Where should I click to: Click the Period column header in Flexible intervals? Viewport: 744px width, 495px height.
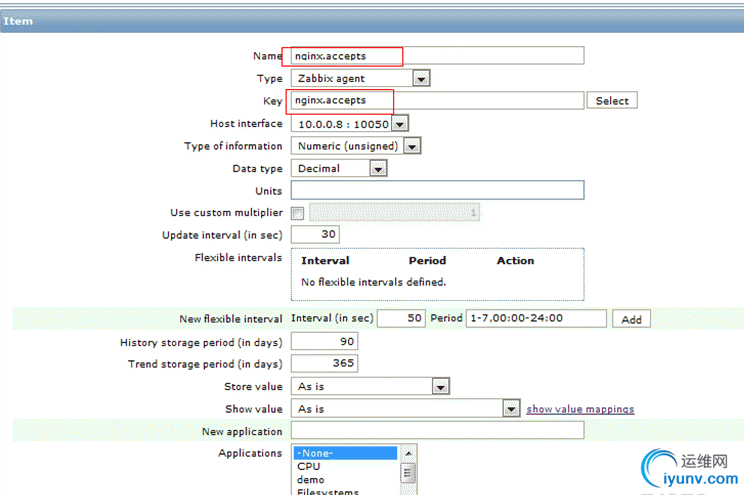(x=427, y=261)
